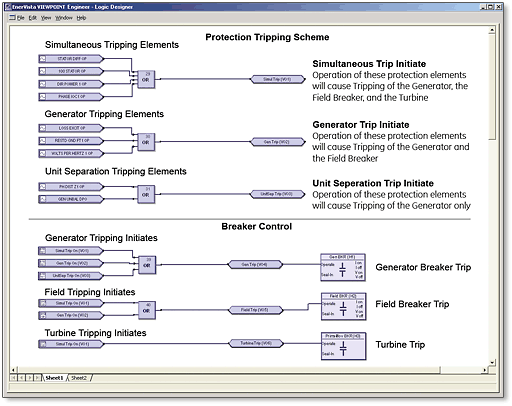Click the Generator Breaker Trip label

(x=423, y=267)
